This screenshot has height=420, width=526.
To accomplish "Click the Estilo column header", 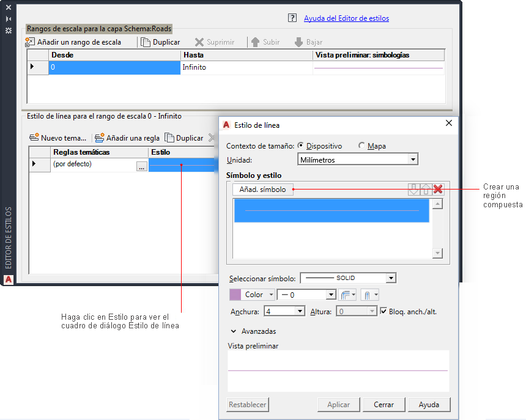I will [183, 152].
